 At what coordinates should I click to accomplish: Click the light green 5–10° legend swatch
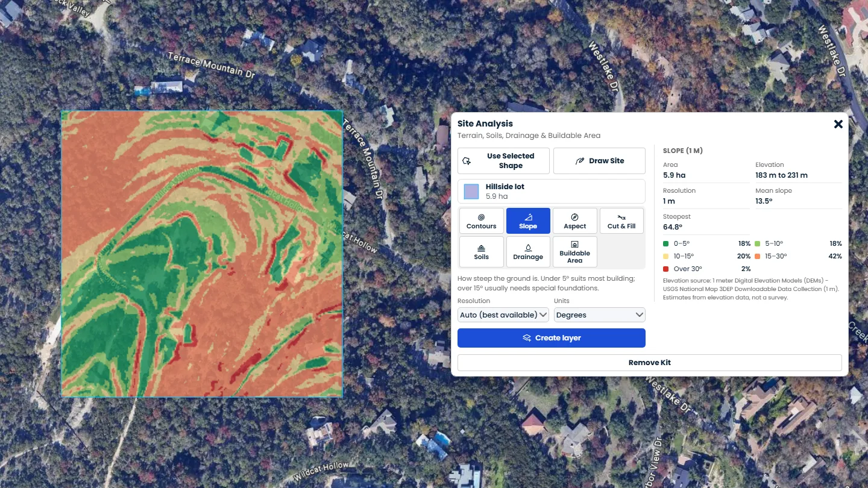point(758,243)
